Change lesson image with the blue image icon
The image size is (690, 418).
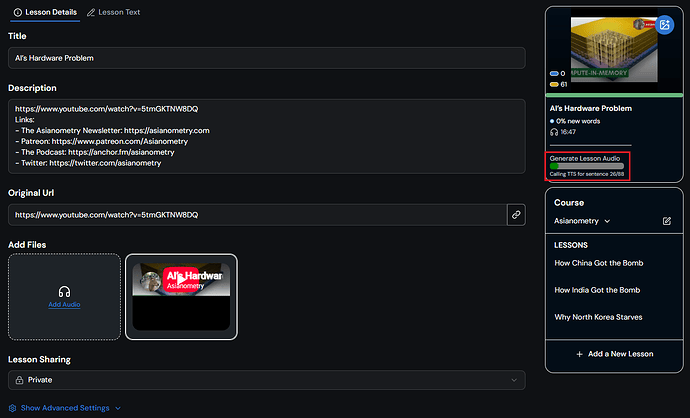664,25
